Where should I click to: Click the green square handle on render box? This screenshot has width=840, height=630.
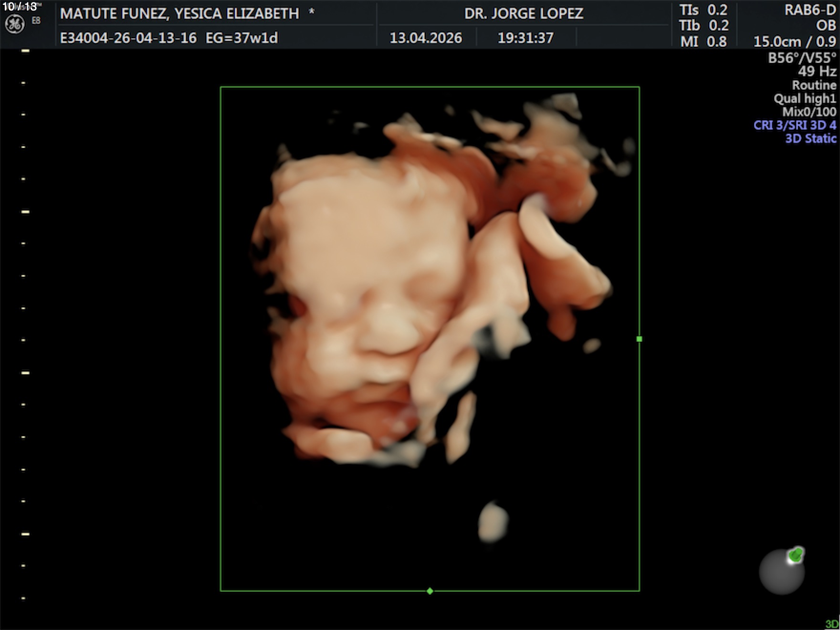pos(639,339)
